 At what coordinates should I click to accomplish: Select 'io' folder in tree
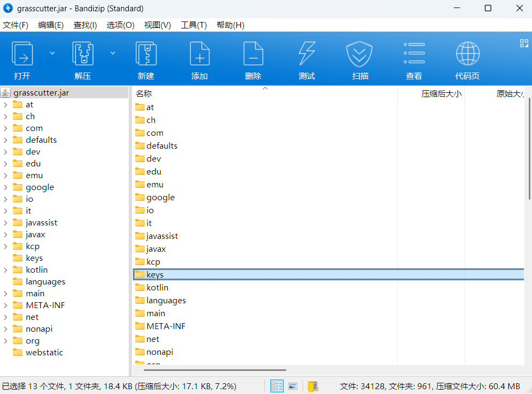[23, 199]
